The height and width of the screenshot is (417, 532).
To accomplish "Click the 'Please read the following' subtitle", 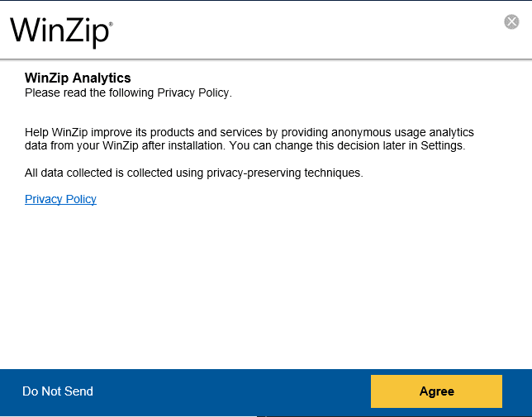I will (128, 92).
